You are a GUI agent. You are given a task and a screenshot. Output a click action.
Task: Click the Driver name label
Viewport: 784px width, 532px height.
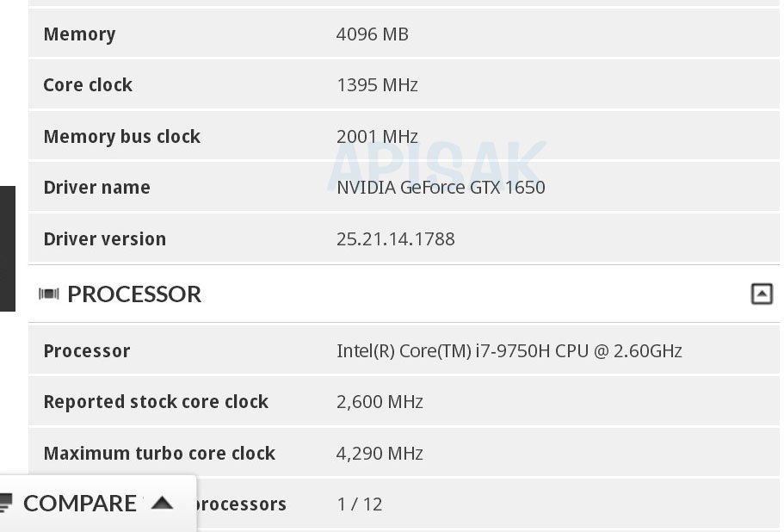point(96,187)
